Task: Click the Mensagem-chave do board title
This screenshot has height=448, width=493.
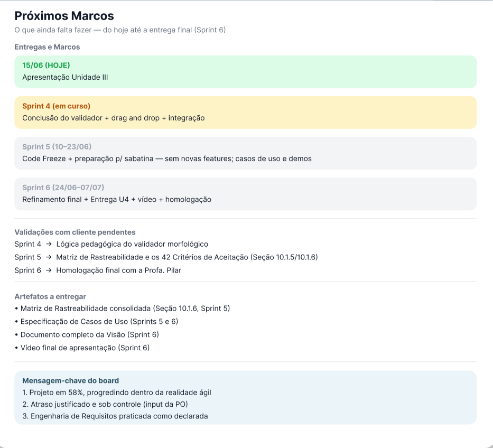Action: (x=71, y=381)
